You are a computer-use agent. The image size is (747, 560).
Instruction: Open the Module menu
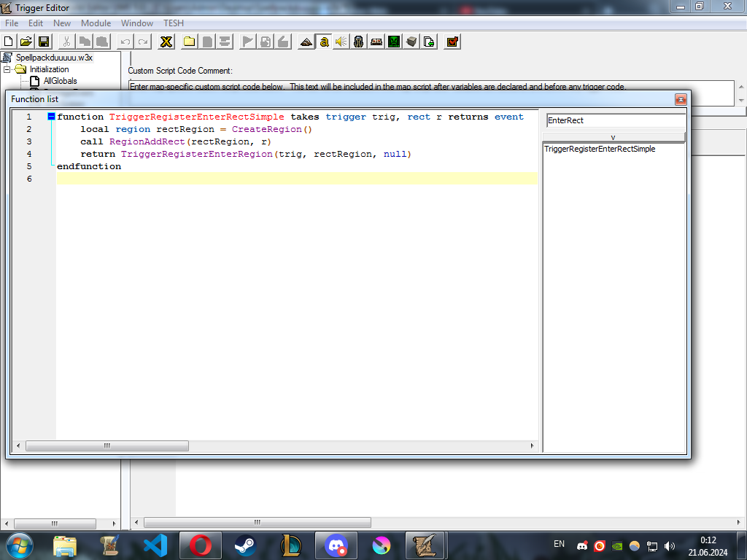pyautogui.click(x=96, y=23)
